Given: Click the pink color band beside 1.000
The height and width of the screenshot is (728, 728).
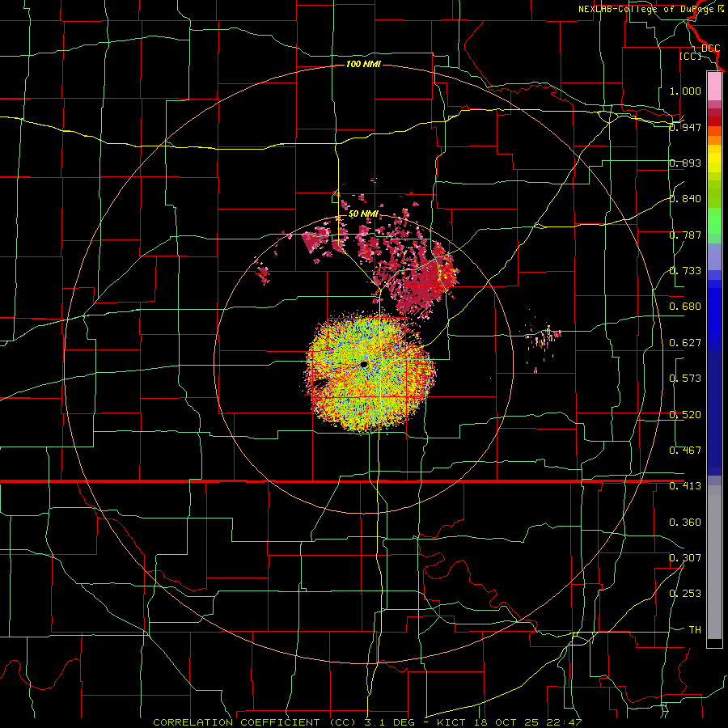Looking at the screenshot, I should click(714, 87).
